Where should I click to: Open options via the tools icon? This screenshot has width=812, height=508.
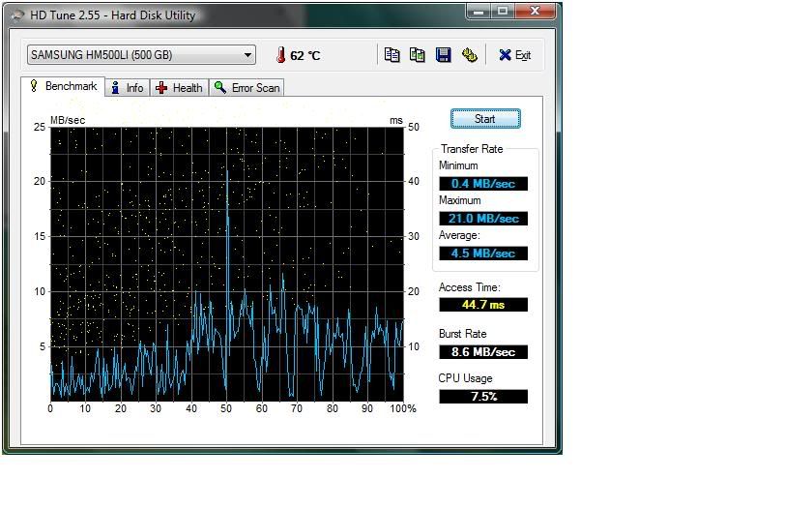point(469,55)
